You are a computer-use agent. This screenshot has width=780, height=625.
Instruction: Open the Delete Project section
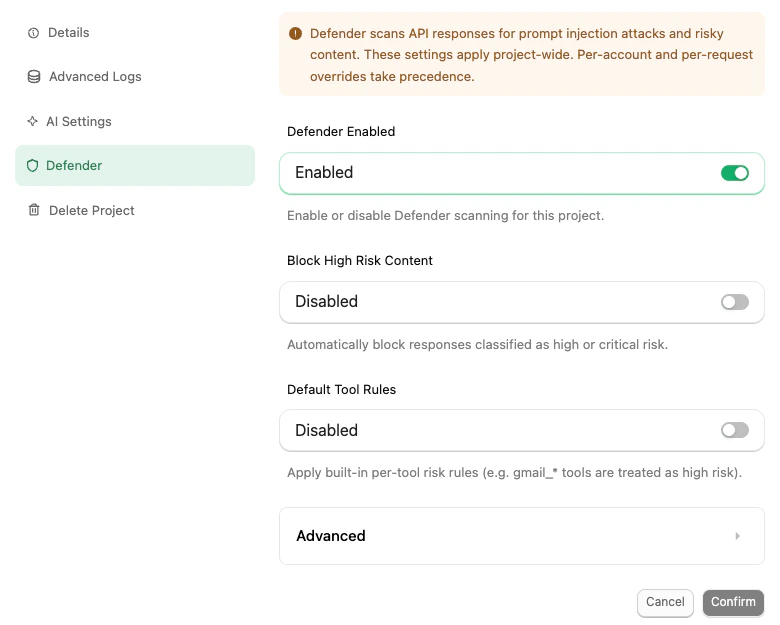pos(92,210)
